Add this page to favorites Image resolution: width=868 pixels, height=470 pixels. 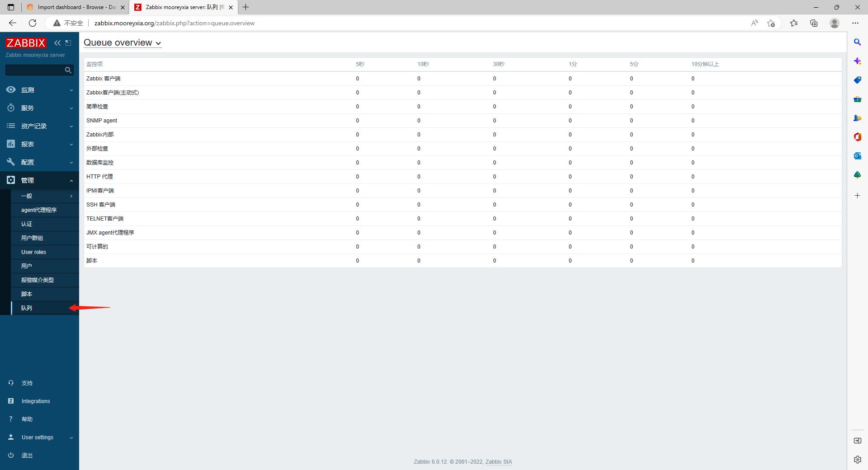[771, 23]
